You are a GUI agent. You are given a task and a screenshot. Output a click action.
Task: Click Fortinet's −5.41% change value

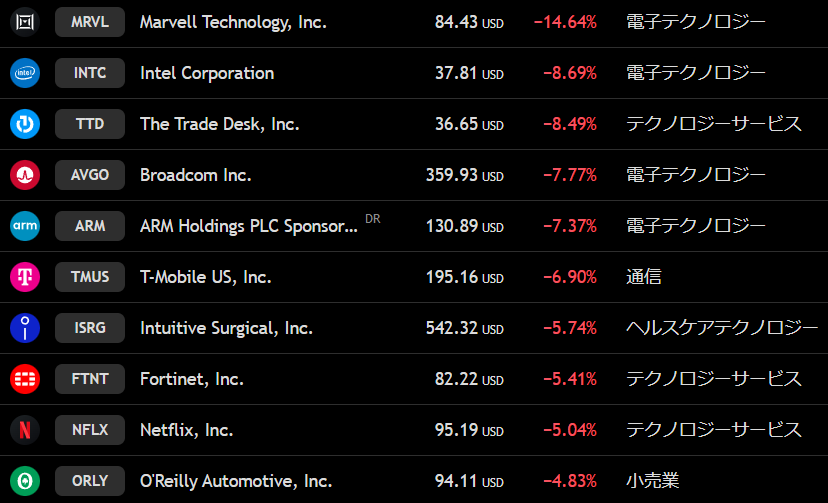570,379
